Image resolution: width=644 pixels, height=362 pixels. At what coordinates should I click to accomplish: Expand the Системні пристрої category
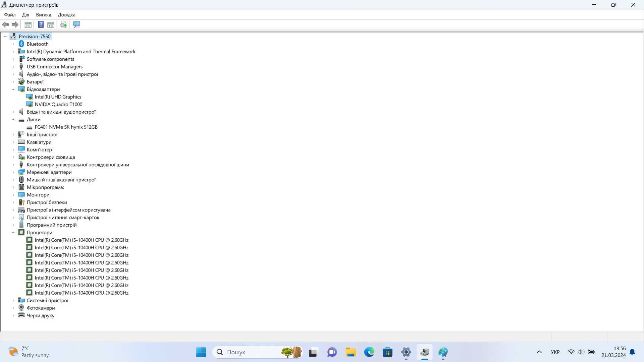(x=13, y=300)
